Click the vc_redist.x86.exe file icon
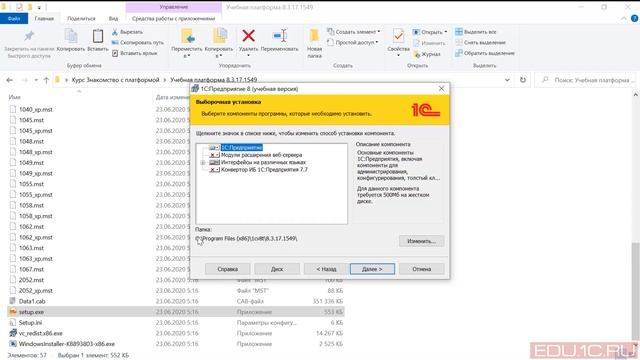Viewport: 640px width, 360px height. click(x=13, y=333)
